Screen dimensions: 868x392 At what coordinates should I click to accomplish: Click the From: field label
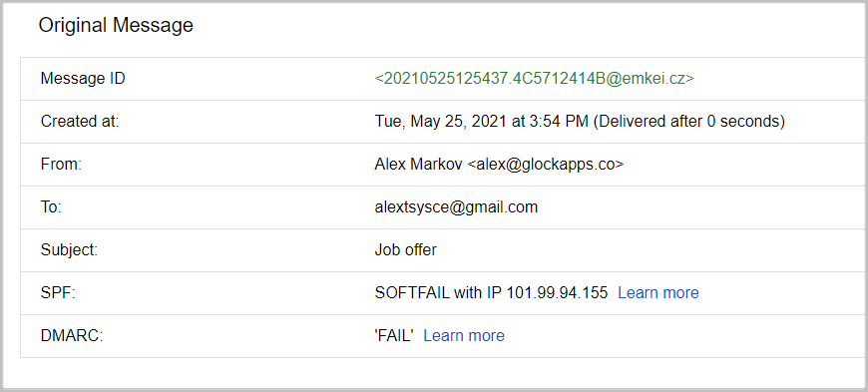point(61,165)
